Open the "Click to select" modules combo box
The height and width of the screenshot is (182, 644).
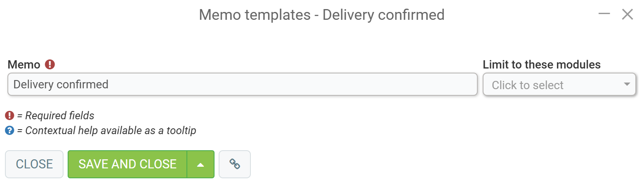pos(559,85)
